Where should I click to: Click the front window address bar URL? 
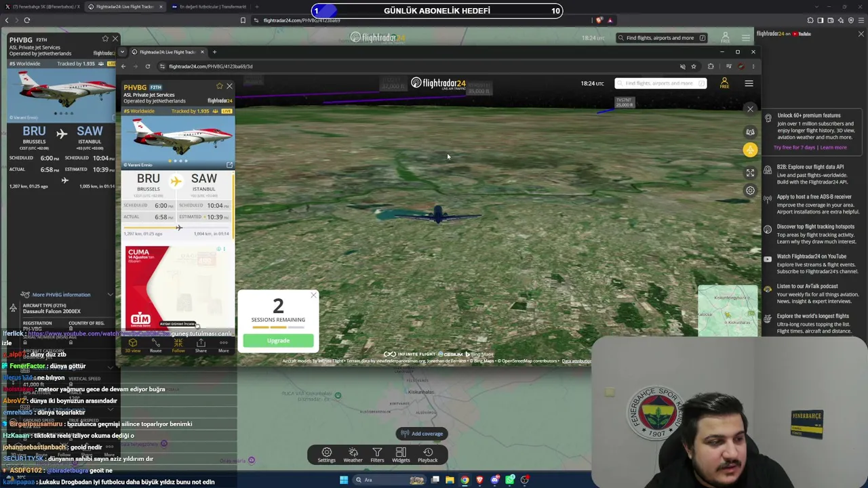click(211, 66)
